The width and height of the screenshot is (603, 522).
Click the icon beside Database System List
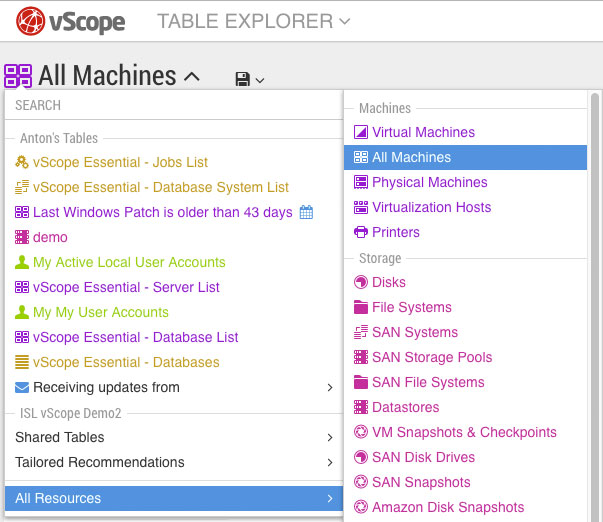(22, 187)
